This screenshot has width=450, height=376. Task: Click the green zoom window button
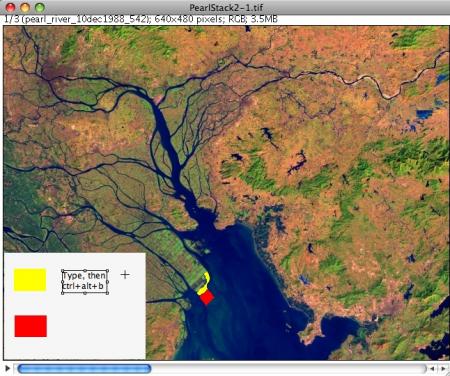coord(40,7)
